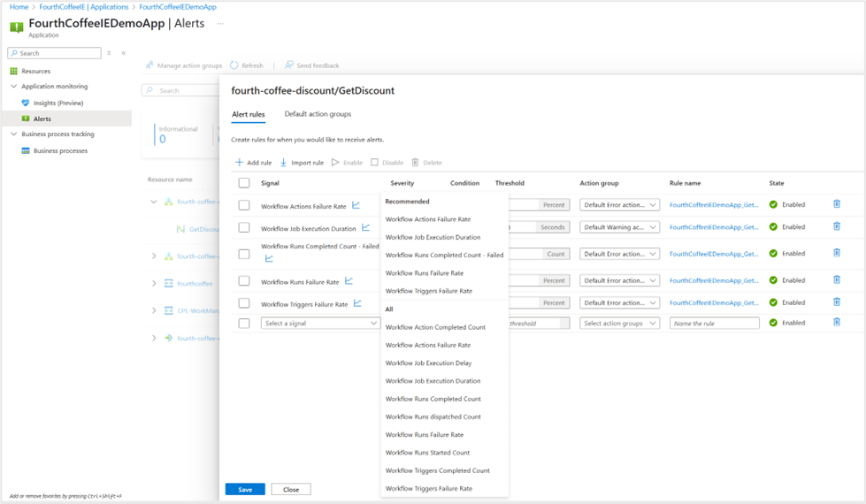Click trash icon in the new empty rule row
The width and height of the screenshot is (866, 504).
pyautogui.click(x=837, y=323)
